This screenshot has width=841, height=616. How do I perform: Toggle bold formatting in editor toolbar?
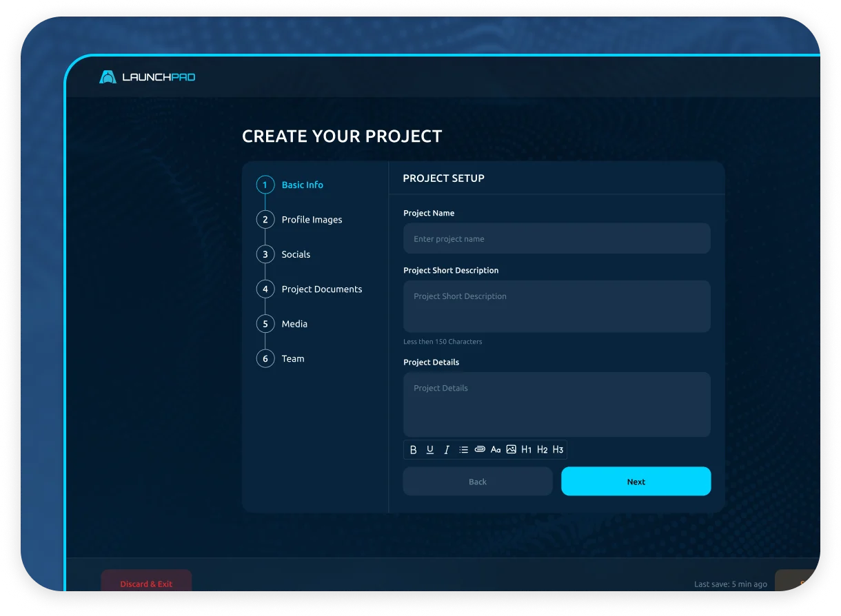tap(414, 450)
